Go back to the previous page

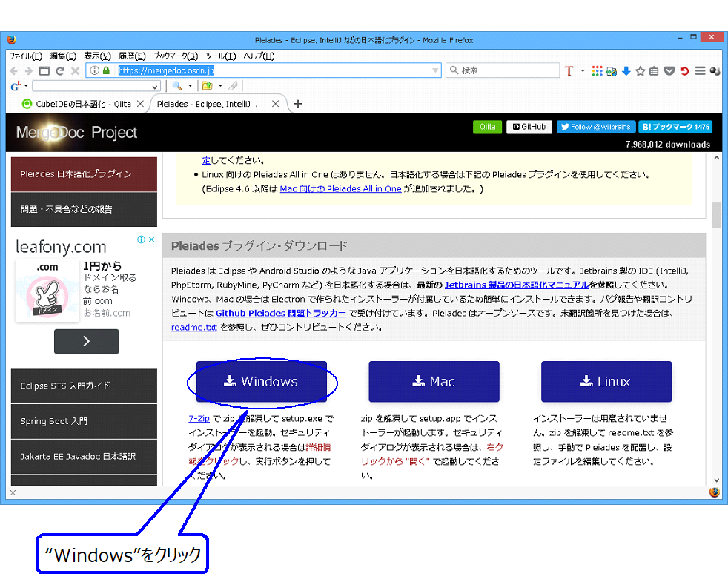[14, 70]
